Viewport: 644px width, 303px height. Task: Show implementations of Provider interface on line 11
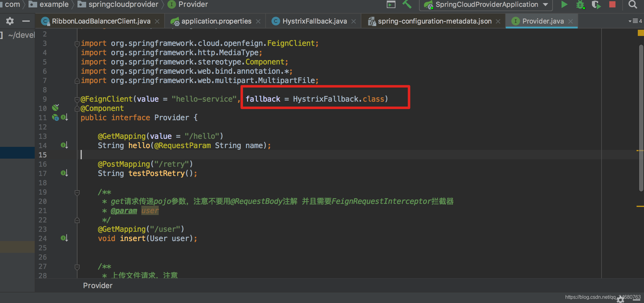pyautogui.click(x=64, y=117)
